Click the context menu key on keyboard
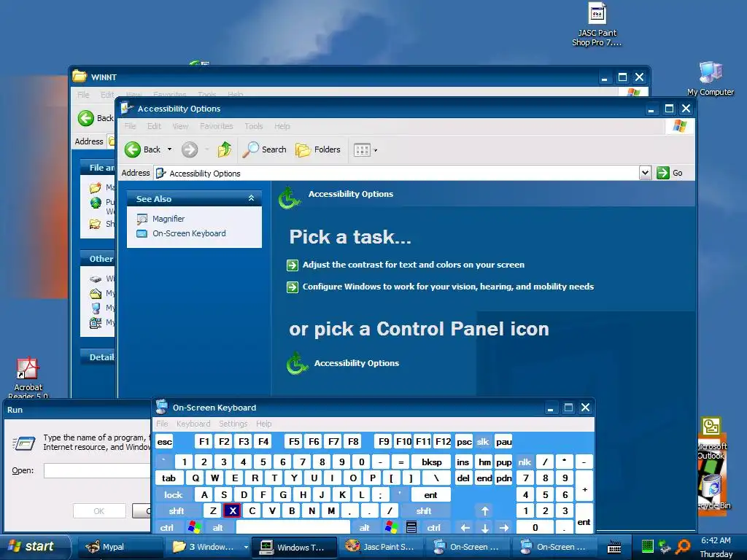 [411, 528]
